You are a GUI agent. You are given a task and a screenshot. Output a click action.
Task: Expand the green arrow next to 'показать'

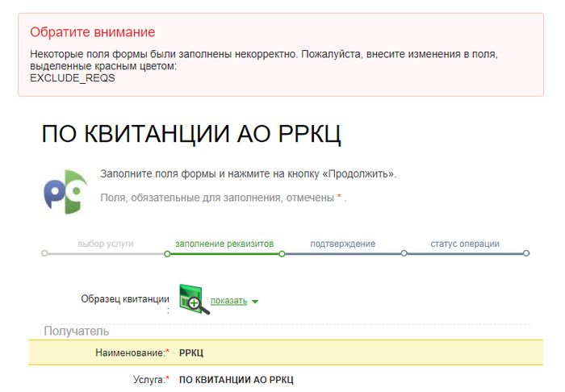[x=255, y=302]
